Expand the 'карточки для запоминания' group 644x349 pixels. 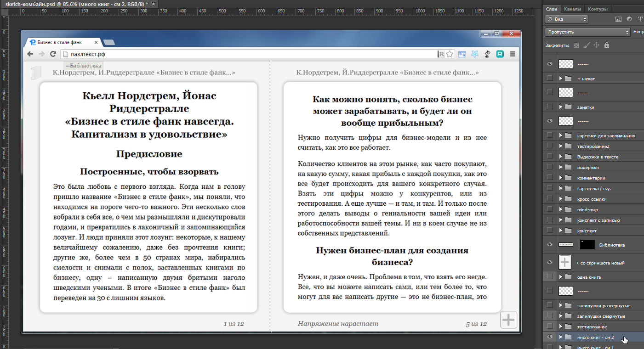pyautogui.click(x=561, y=135)
